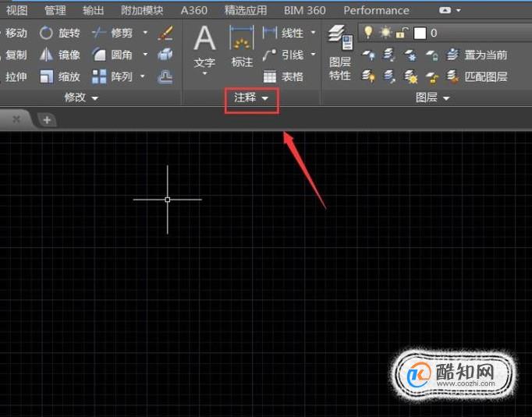Click the Explode icon beside Fillet
Image resolution: width=532 pixels, height=417 pixels.
tap(165, 55)
